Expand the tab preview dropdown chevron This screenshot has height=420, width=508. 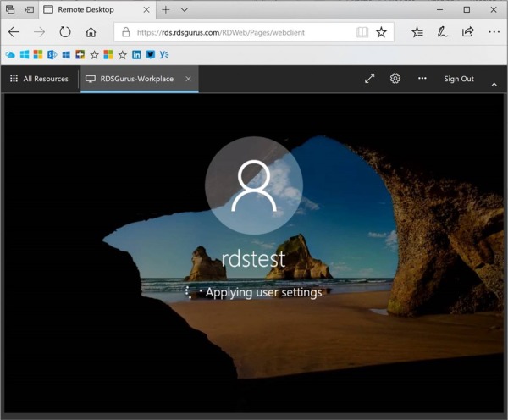(x=185, y=9)
